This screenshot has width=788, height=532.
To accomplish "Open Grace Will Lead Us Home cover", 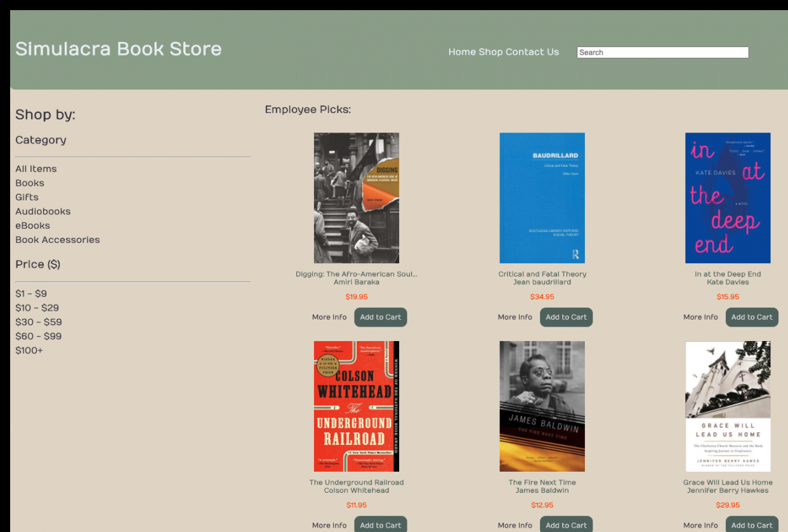I will click(728, 406).
